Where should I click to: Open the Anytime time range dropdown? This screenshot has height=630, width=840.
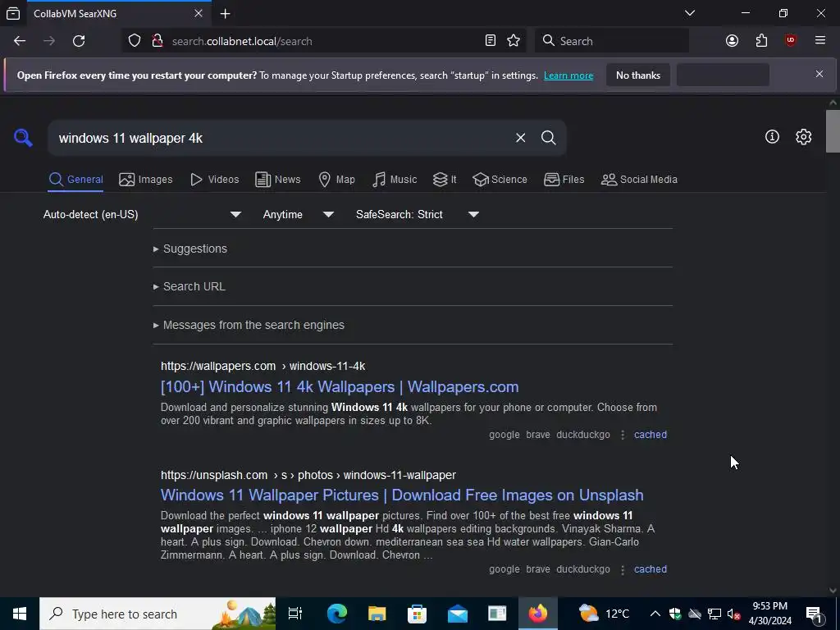pyautogui.click(x=299, y=214)
